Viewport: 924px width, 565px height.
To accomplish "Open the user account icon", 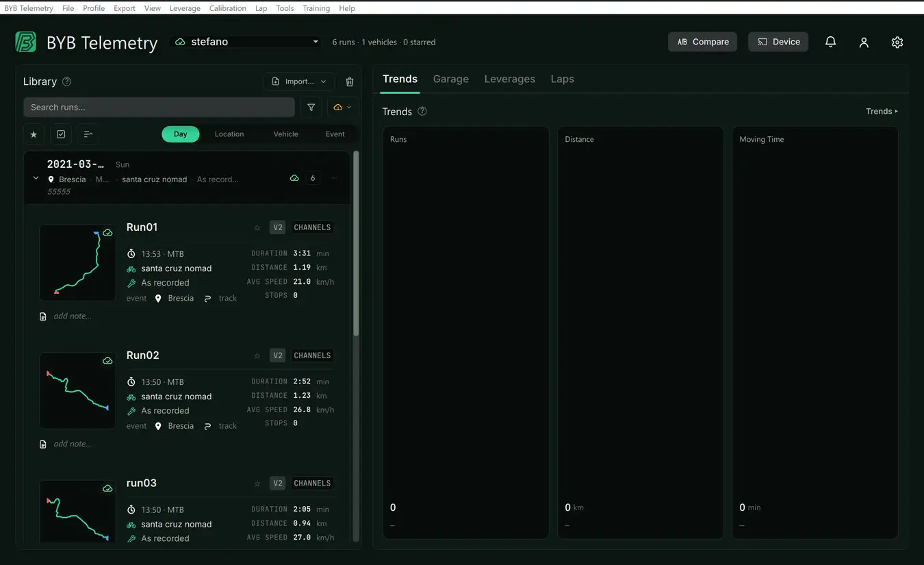I will click(864, 42).
